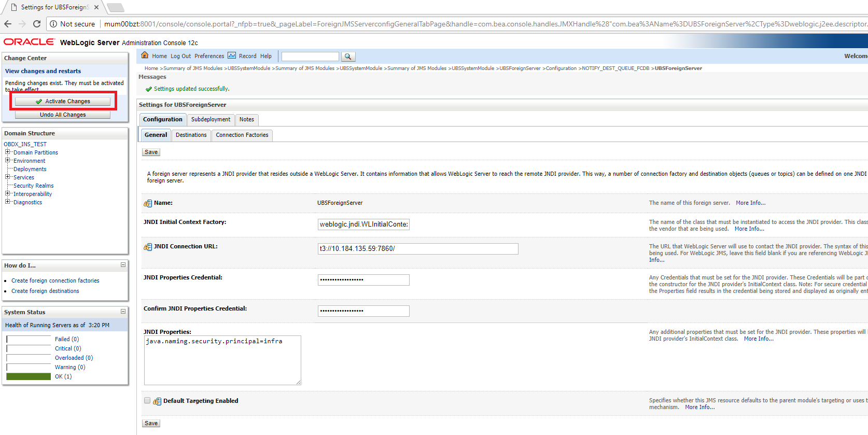This screenshot has width=868, height=435.
Task: Reload the page with browser refresh icon
Action: [x=37, y=24]
